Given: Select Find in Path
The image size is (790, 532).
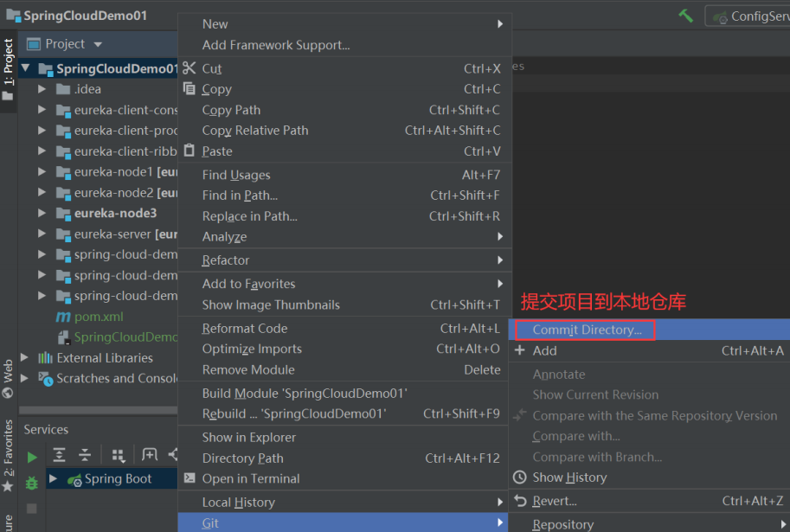Looking at the screenshot, I should click(344, 195).
